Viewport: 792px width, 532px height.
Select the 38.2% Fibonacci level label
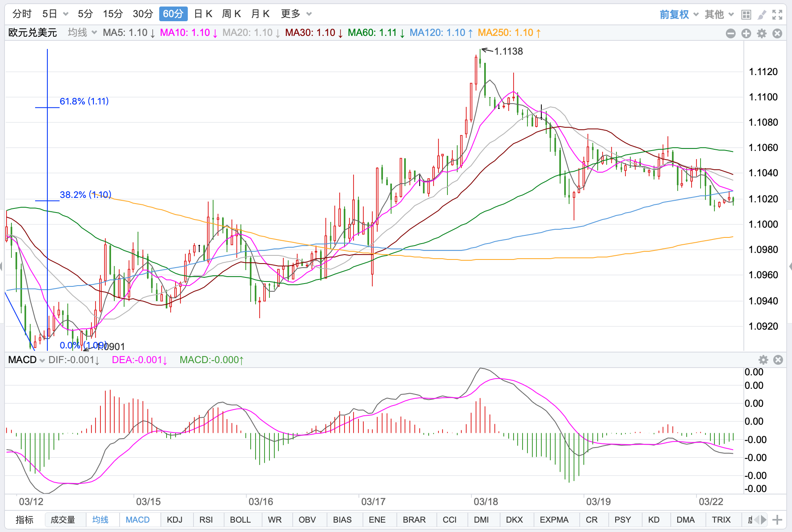click(85, 195)
